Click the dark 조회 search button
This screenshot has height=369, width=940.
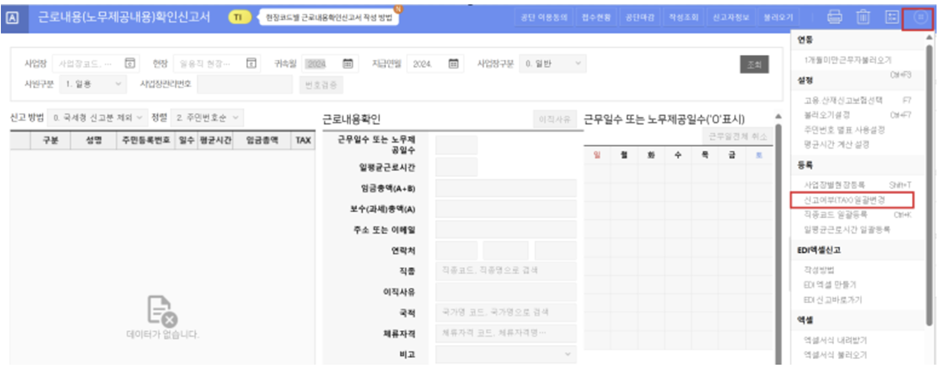click(x=754, y=64)
